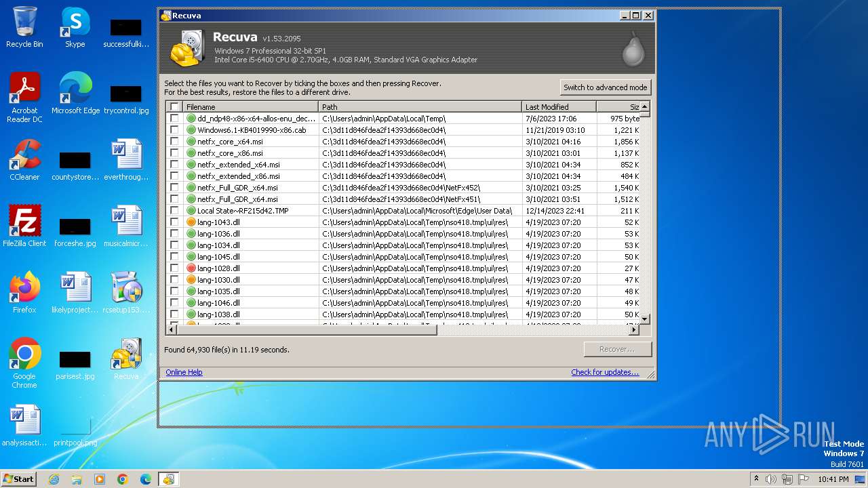The height and width of the screenshot is (488, 868).
Task: Click down arrow of vertical scrollbar
Action: tap(645, 319)
